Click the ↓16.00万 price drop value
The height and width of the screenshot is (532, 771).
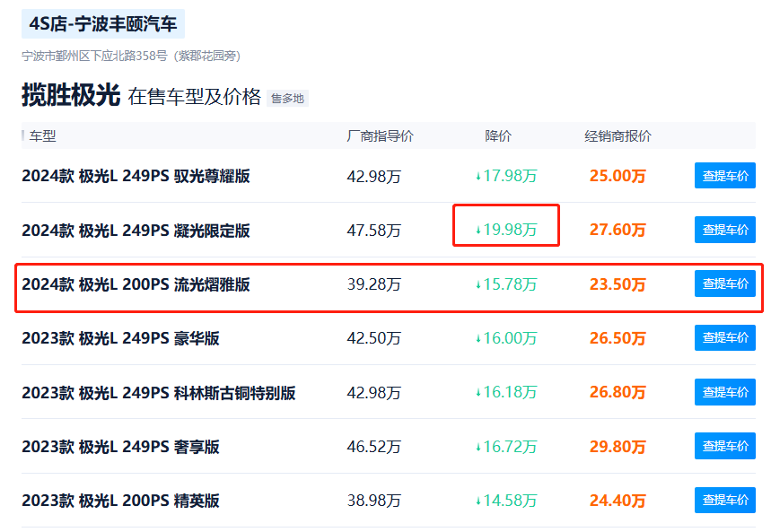point(506,338)
